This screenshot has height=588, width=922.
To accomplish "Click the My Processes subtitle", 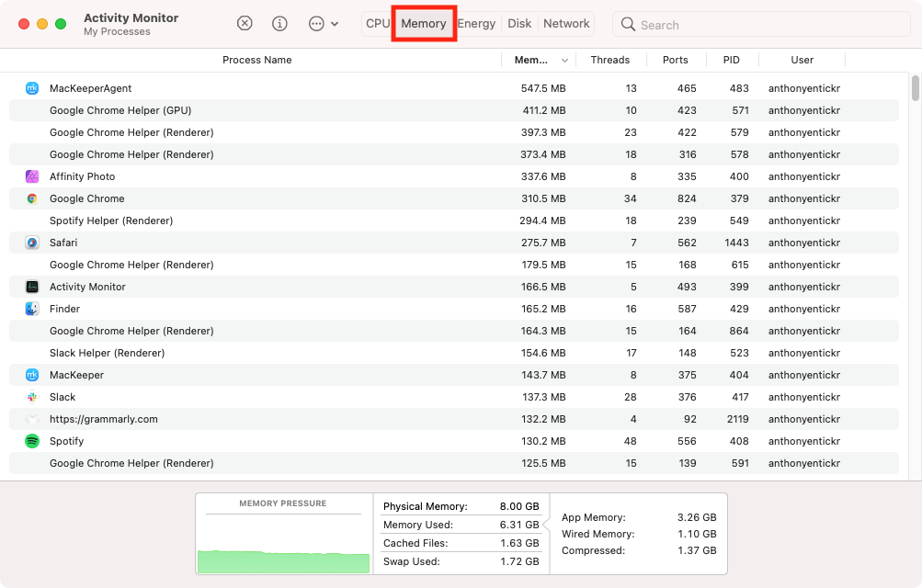I will click(x=117, y=32).
